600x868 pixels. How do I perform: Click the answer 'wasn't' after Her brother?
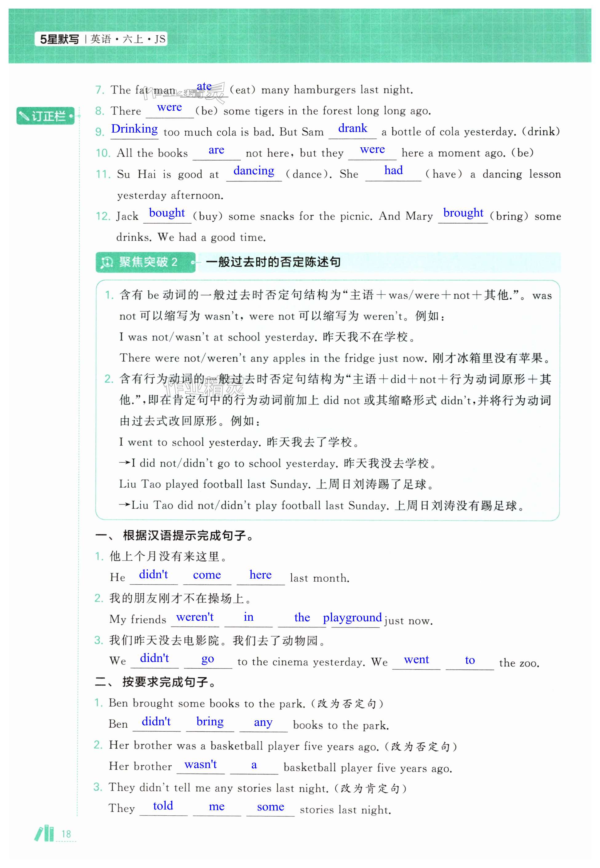[200, 765]
